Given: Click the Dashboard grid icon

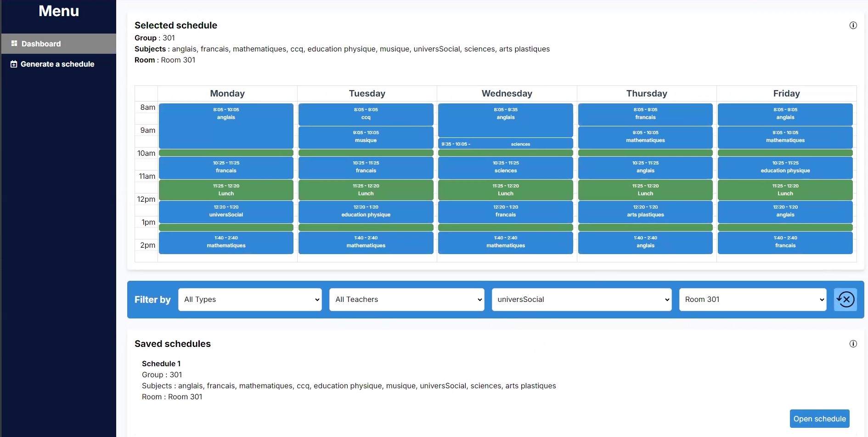Looking at the screenshot, I should (x=14, y=43).
